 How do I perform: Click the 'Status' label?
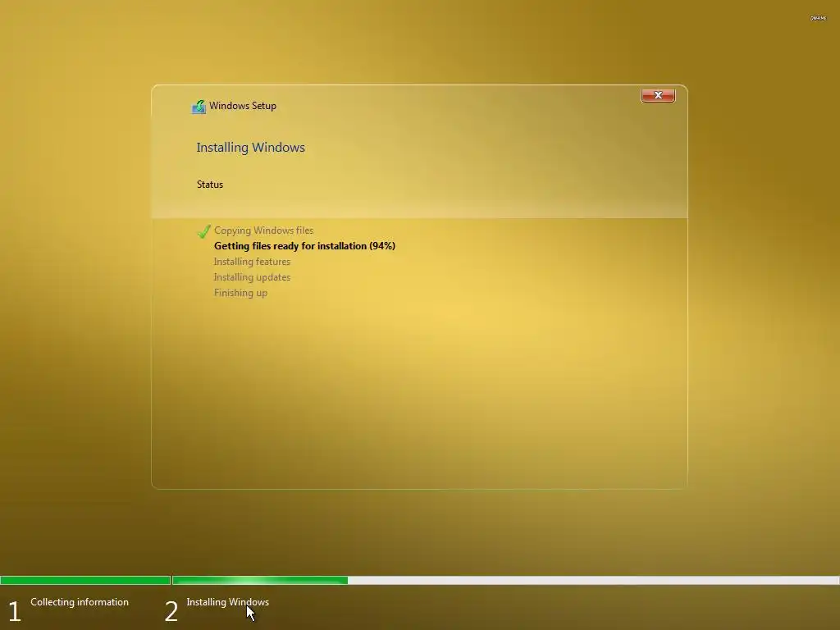click(x=209, y=185)
